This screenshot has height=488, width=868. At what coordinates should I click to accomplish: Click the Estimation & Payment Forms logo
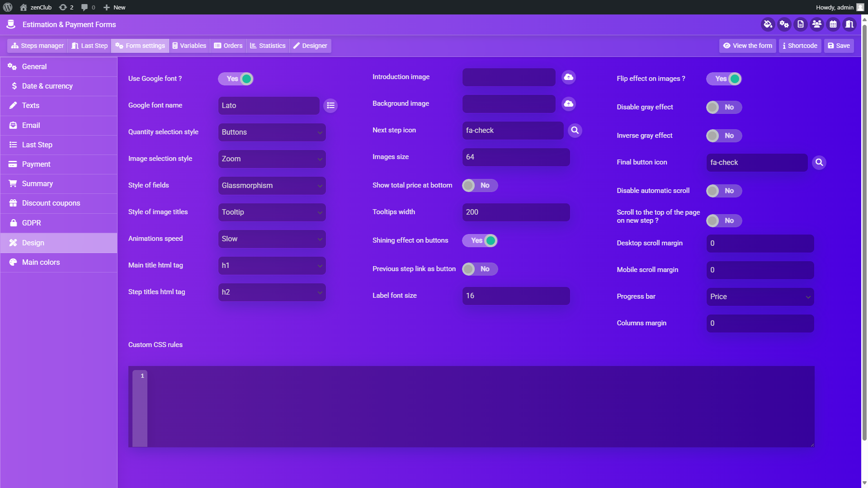pos(11,24)
